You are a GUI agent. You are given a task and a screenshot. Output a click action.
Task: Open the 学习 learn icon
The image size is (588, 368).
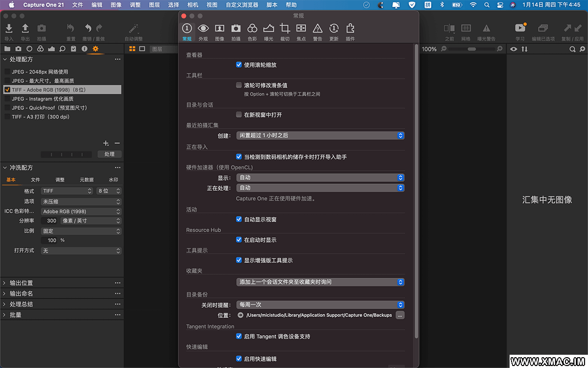click(520, 28)
